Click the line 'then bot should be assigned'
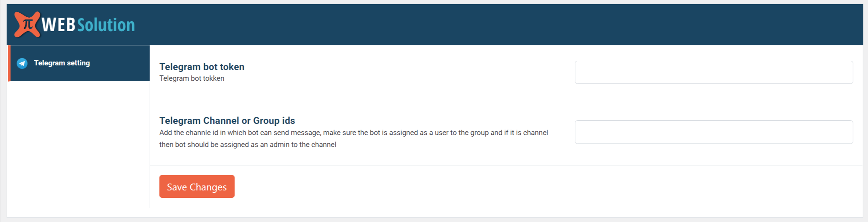Viewport: 868px width, 222px height. (x=248, y=145)
